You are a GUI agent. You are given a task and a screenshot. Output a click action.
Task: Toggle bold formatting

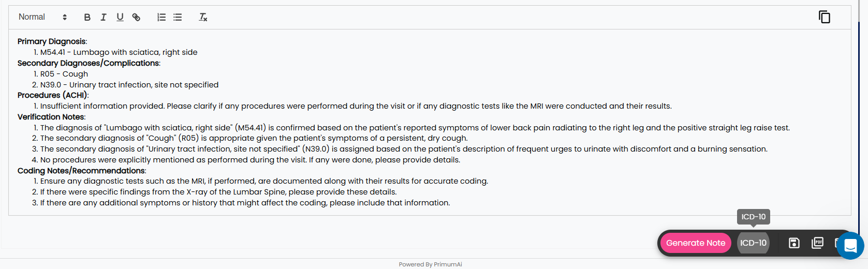[x=87, y=17]
